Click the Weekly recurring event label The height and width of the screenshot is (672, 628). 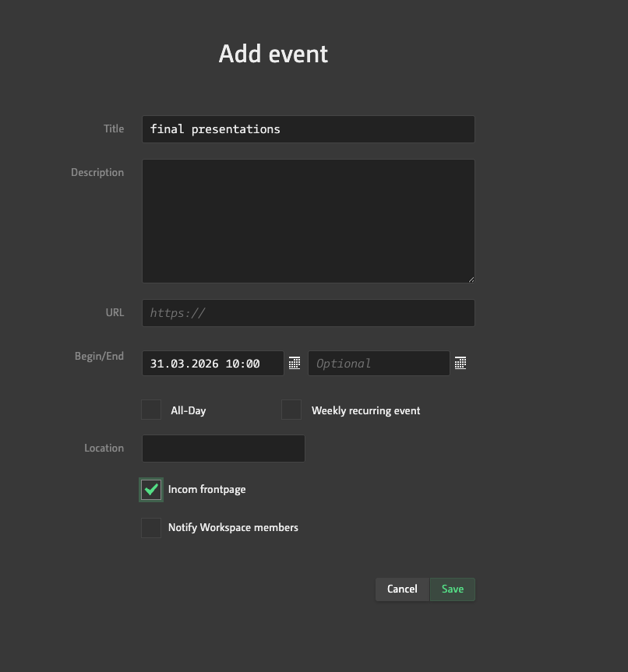[x=366, y=410]
